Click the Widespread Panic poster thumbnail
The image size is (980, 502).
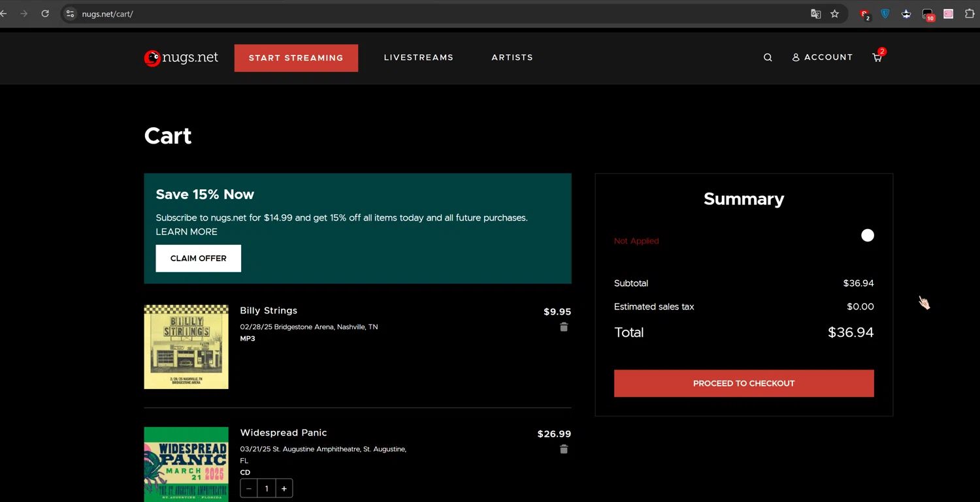[186, 464]
